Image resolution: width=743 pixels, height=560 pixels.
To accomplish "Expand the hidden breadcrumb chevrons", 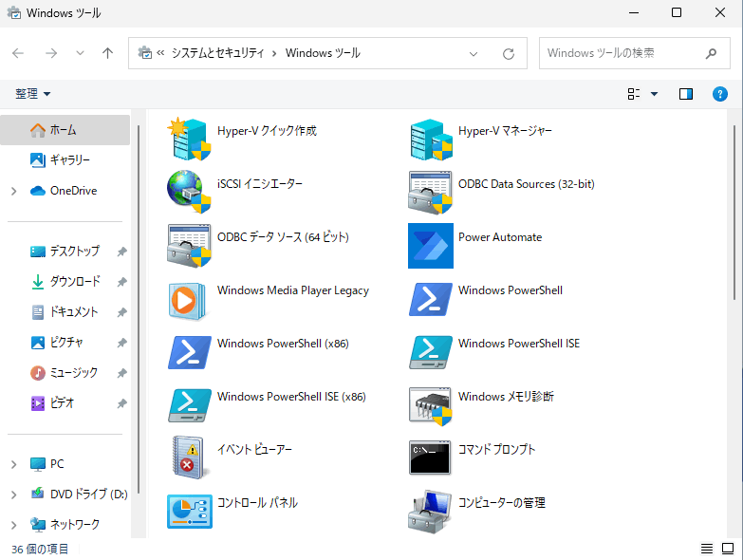I will point(160,53).
